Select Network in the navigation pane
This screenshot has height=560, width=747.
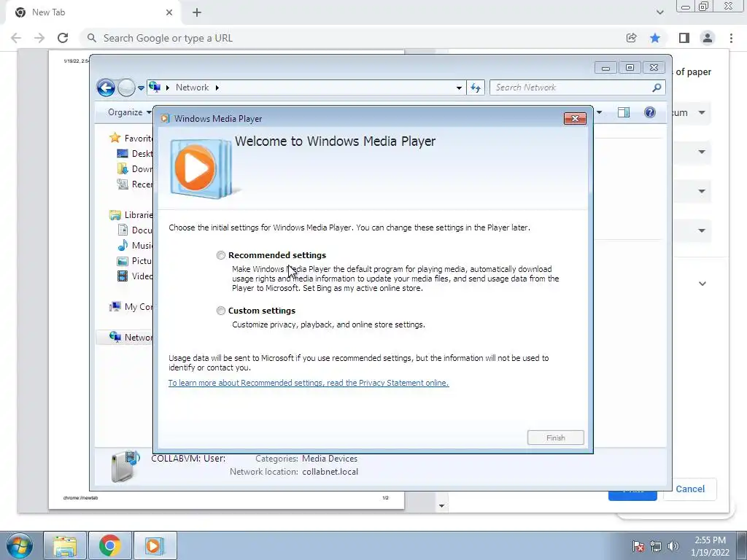[125, 337]
